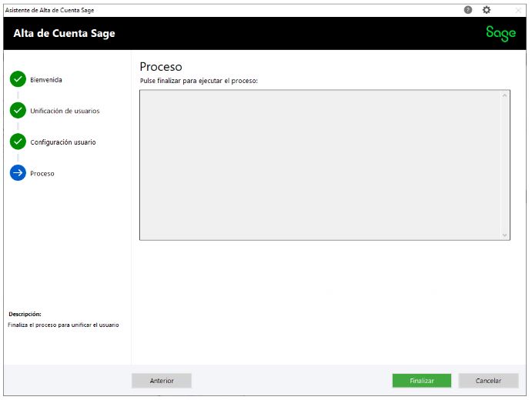The width and height of the screenshot is (532, 400).
Task: Go back with the Anterior button
Action: (x=162, y=381)
